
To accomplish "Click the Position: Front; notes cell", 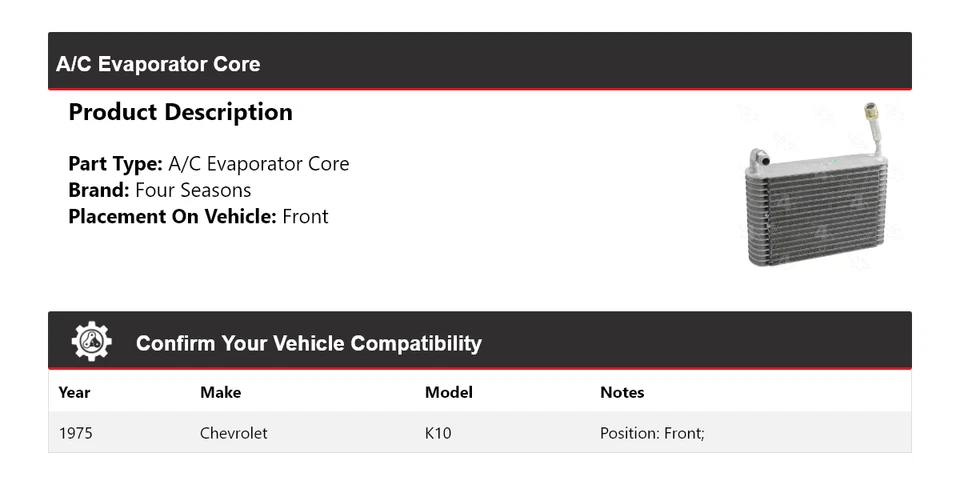I will click(x=652, y=433).
